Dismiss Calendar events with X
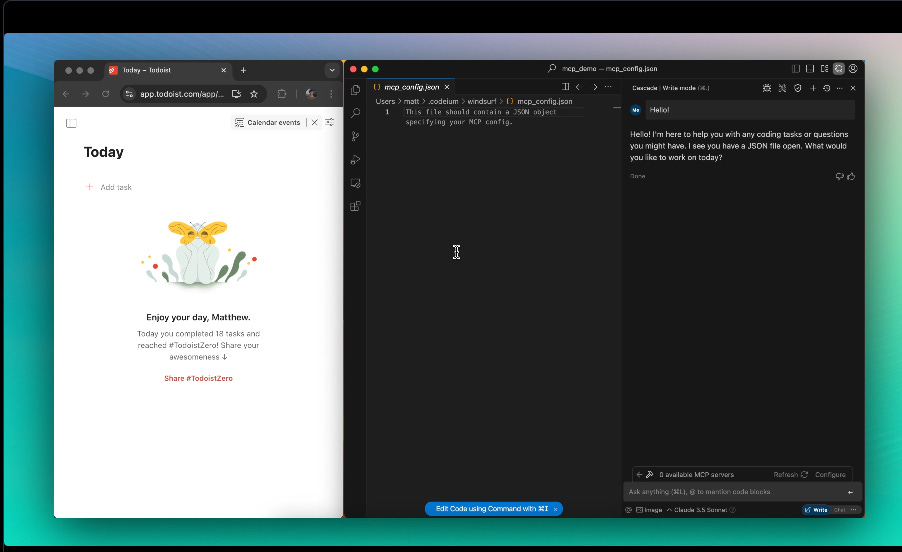 coord(315,122)
